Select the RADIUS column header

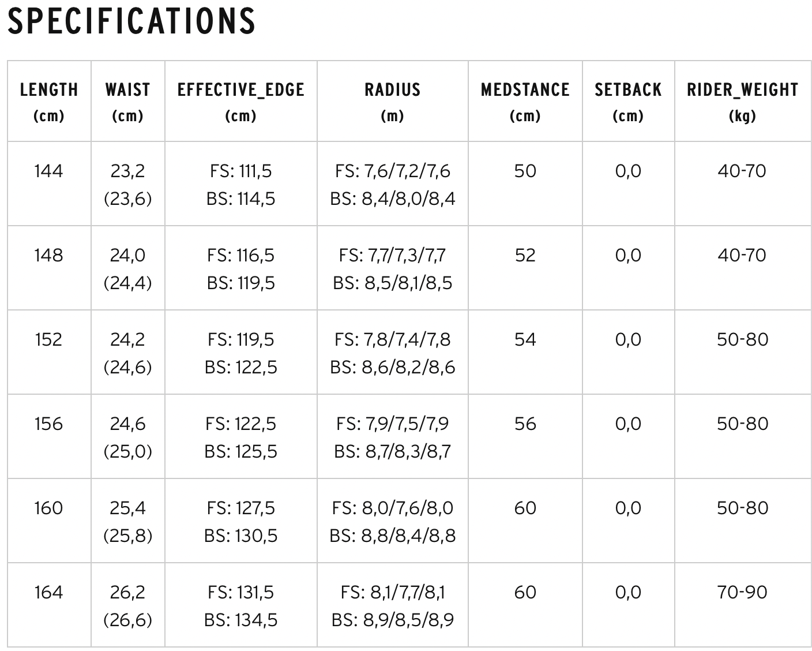click(393, 102)
